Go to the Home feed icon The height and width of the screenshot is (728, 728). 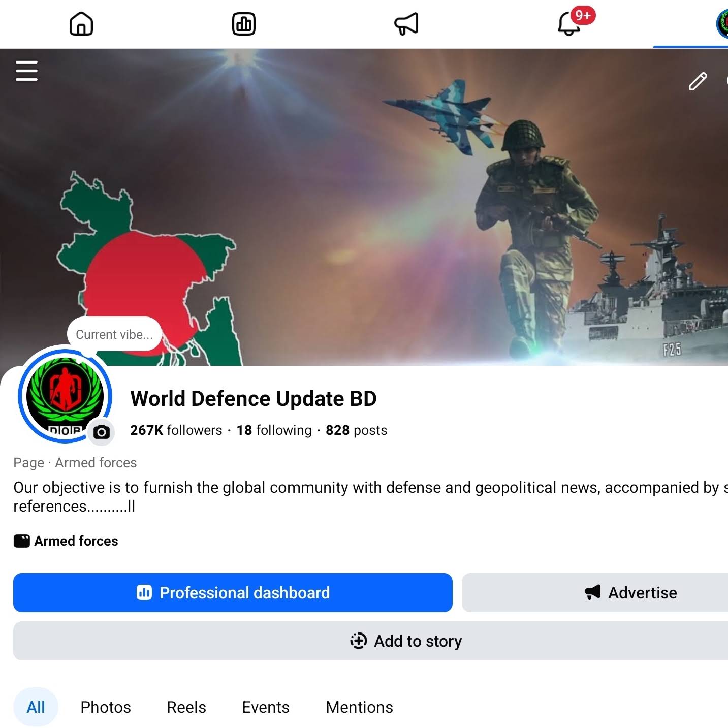81,24
